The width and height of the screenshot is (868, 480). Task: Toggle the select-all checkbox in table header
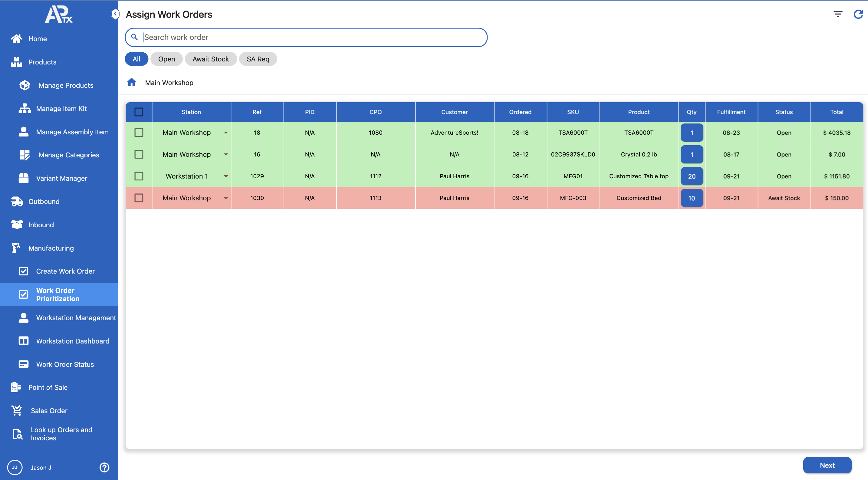[x=139, y=112]
